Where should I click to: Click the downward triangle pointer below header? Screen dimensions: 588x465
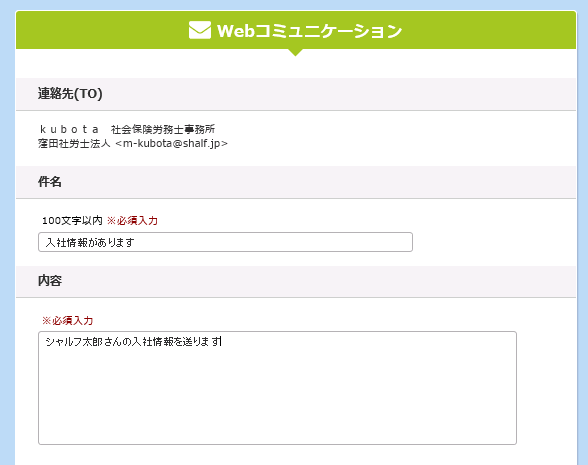(x=296, y=52)
